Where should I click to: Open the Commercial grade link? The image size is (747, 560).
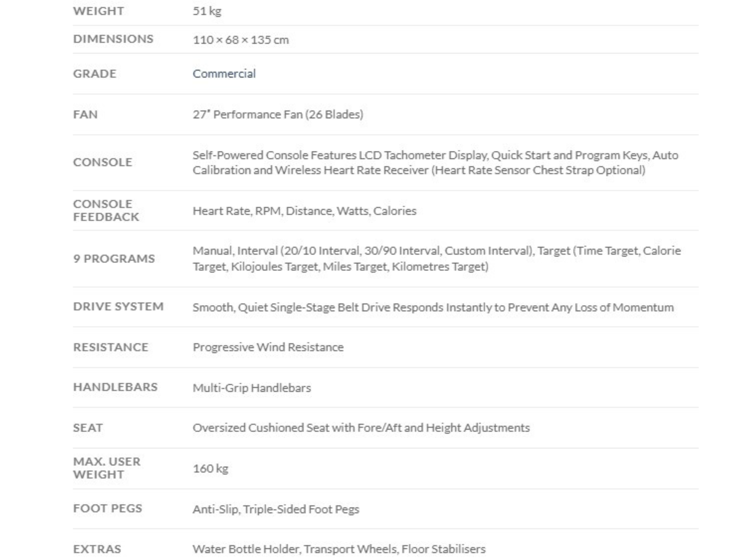(x=224, y=74)
